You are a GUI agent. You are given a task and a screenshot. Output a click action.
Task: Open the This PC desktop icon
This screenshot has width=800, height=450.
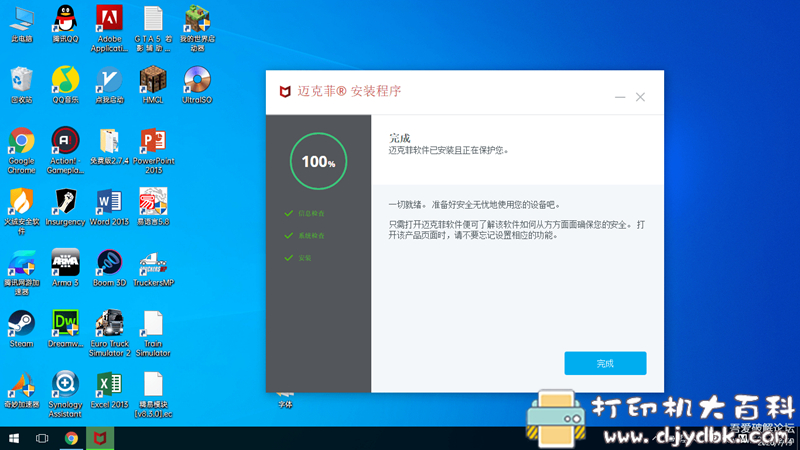pyautogui.click(x=21, y=24)
